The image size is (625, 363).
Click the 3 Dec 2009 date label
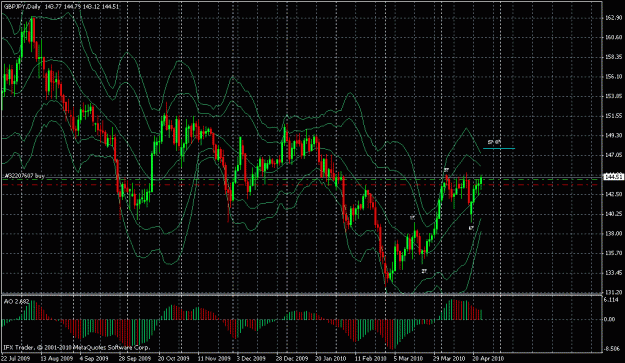click(x=251, y=358)
